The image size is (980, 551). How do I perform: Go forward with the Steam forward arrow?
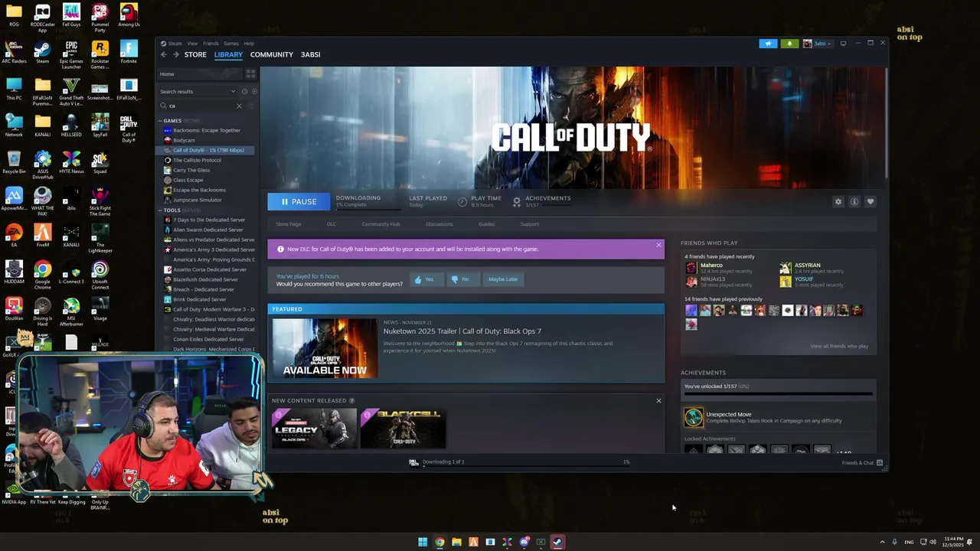pyautogui.click(x=175, y=54)
